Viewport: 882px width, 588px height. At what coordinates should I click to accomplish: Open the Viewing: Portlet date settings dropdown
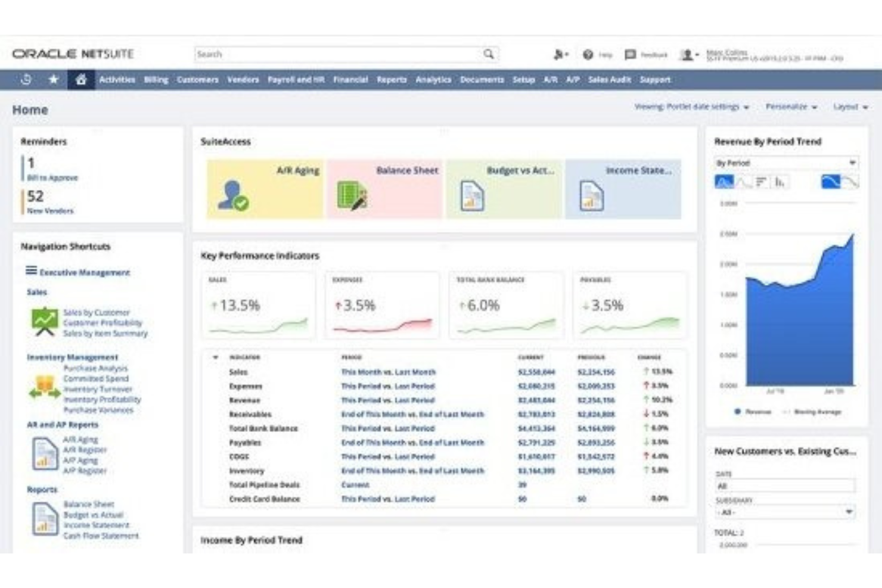[691, 107]
